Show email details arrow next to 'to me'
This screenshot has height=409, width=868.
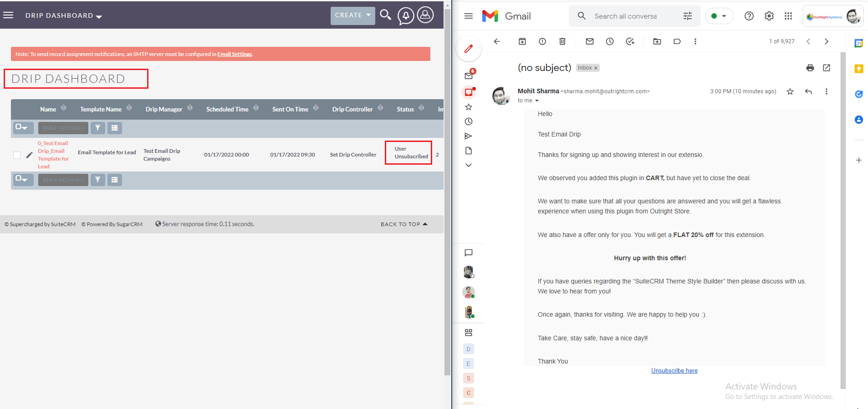tap(537, 101)
